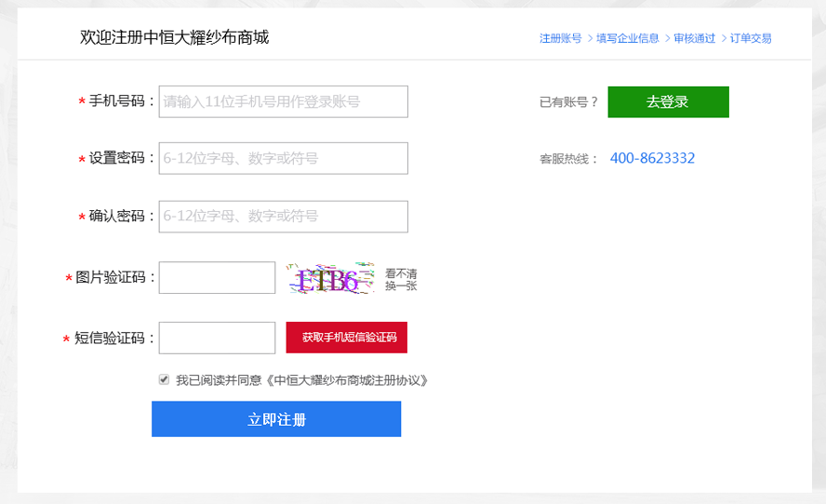Click 看不清换一张 to refresh captcha
The height and width of the screenshot is (504, 826).
(401, 280)
